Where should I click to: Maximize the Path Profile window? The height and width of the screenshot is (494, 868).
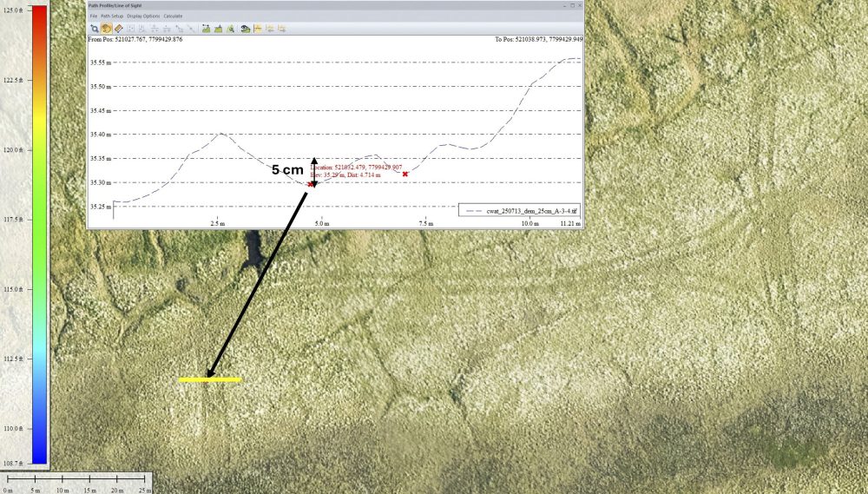pos(572,5)
